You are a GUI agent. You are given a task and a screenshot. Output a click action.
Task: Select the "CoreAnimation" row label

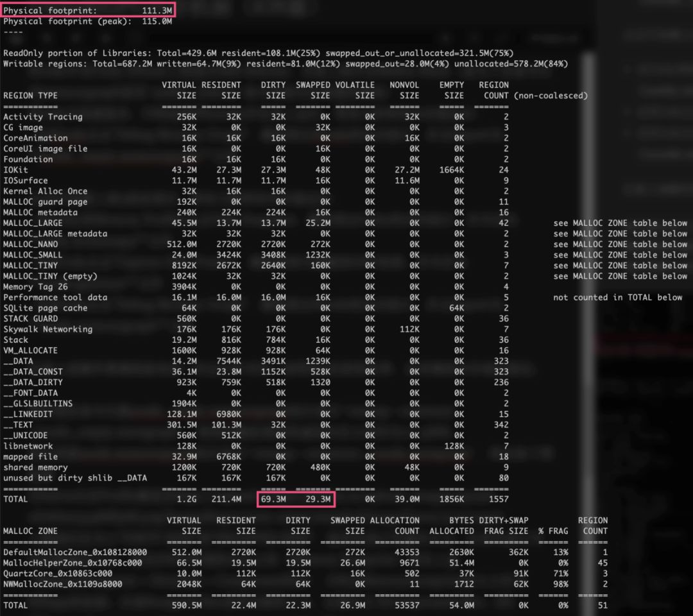(35, 138)
